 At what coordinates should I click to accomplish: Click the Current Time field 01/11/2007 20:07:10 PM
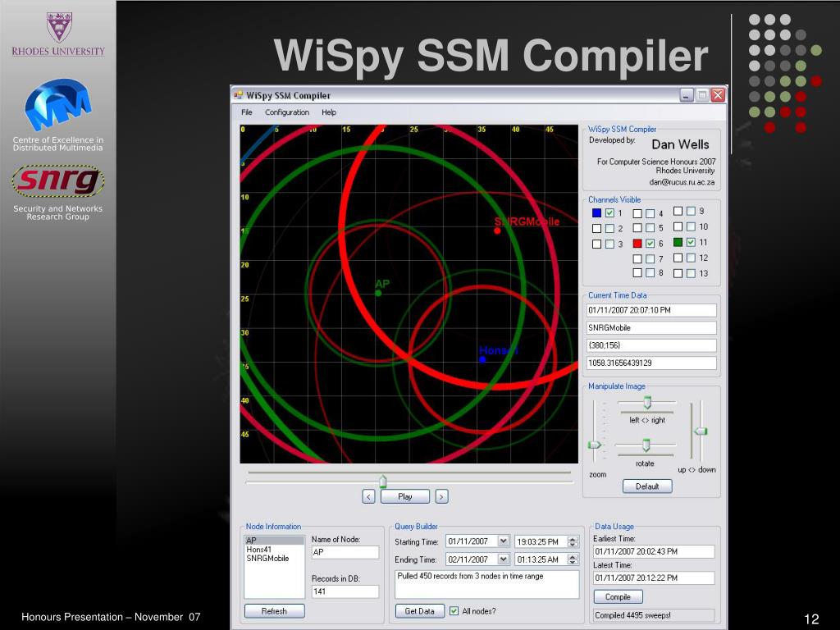coord(651,310)
